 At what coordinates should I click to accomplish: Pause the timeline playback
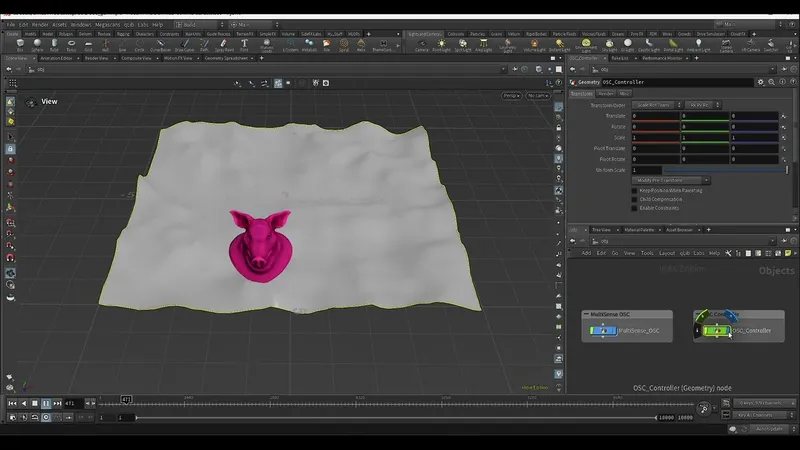coord(46,403)
